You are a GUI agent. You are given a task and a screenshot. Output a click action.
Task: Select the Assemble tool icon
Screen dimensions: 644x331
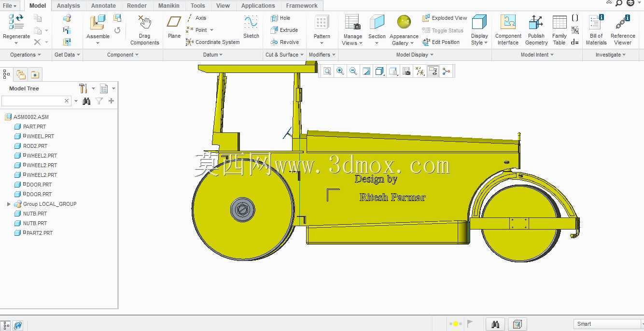coord(98,22)
